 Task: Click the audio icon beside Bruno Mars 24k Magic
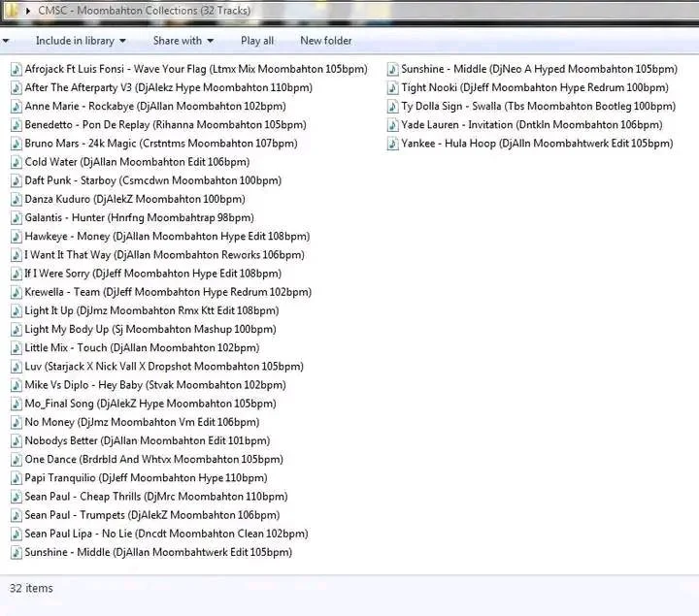[17, 144]
